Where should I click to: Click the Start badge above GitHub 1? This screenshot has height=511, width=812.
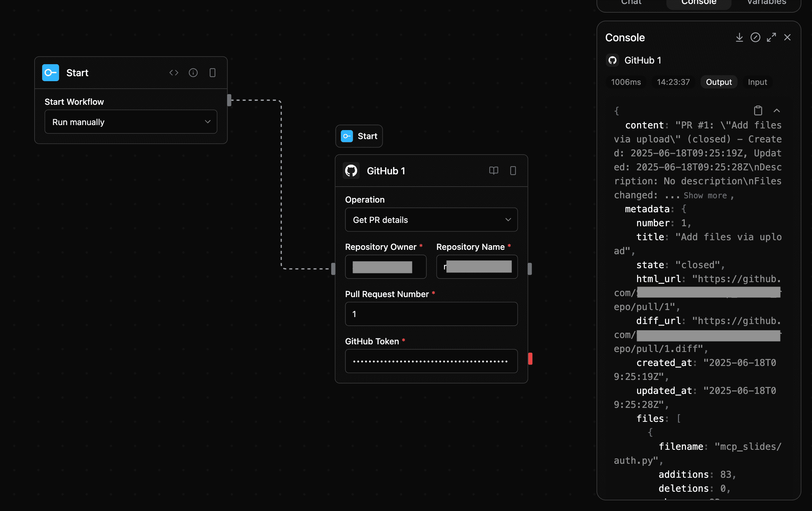(x=358, y=136)
